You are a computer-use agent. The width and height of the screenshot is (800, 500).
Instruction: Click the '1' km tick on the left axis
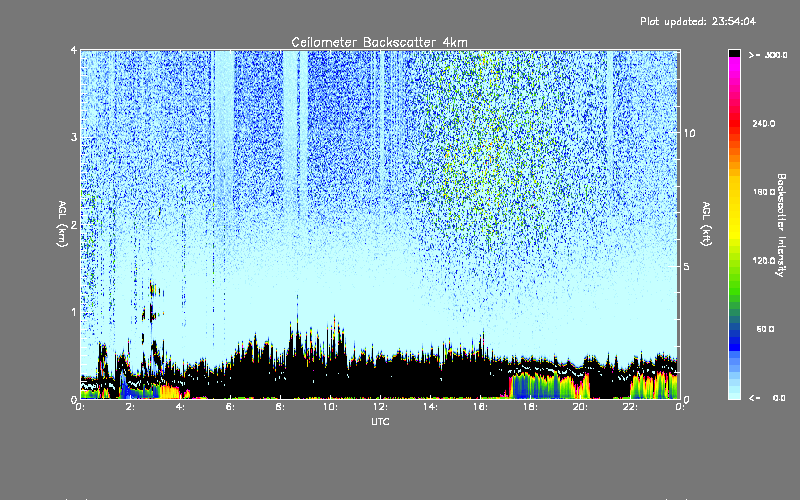[74, 312]
